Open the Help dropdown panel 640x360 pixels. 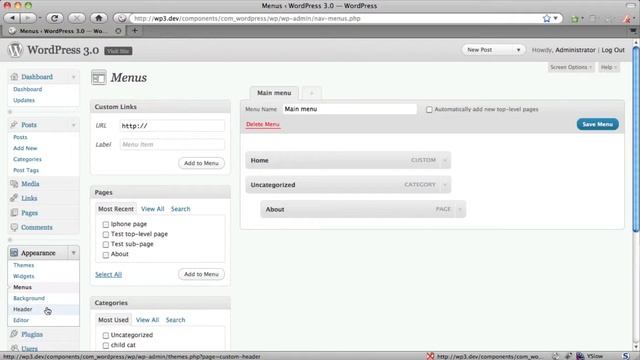coord(608,67)
